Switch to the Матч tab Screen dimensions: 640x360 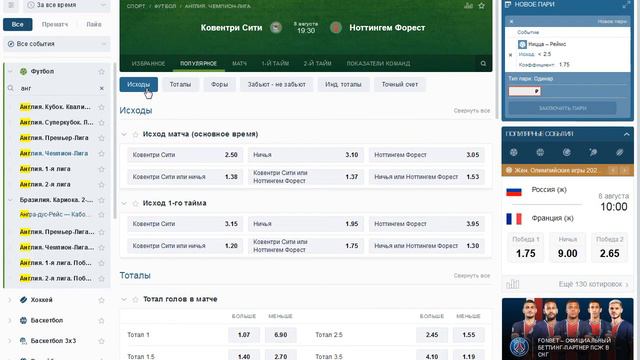(239, 63)
